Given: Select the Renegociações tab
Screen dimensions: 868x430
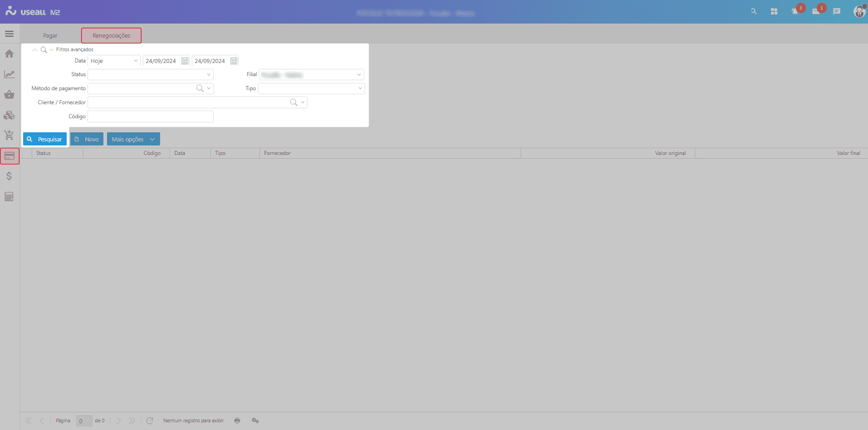Looking at the screenshot, I should click(x=111, y=36).
